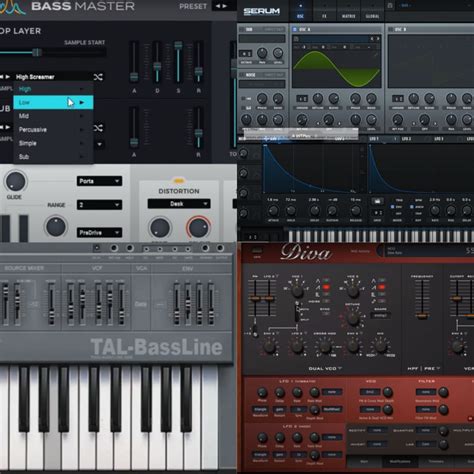Open Distortion type dropdown showing Desk
The height and width of the screenshot is (474, 474).
point(179,204)
